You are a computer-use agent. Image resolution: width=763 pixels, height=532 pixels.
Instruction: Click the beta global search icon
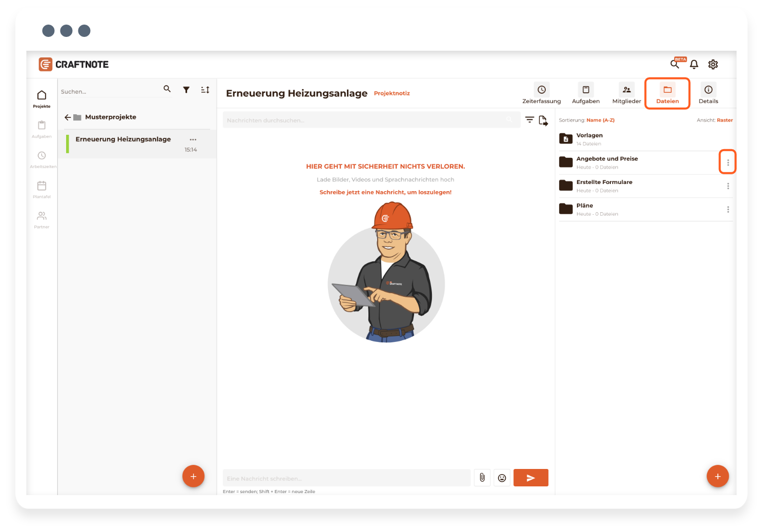(675, 64)
